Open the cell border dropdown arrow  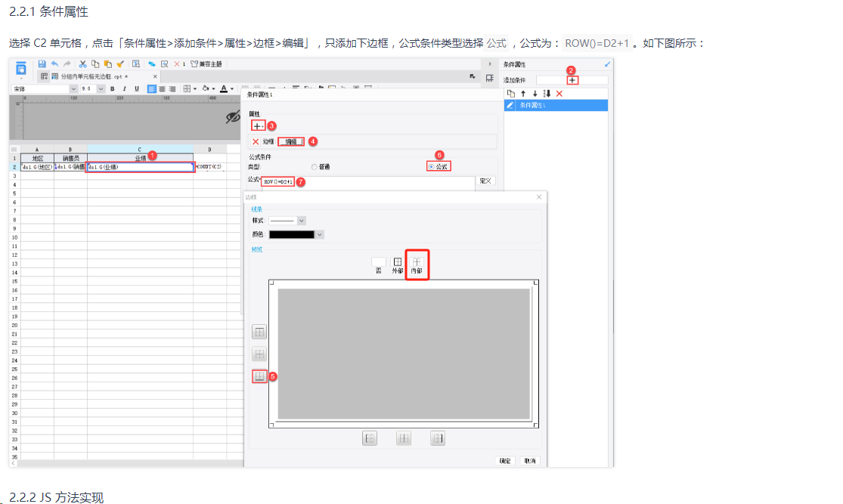click(x=194, y=88)
